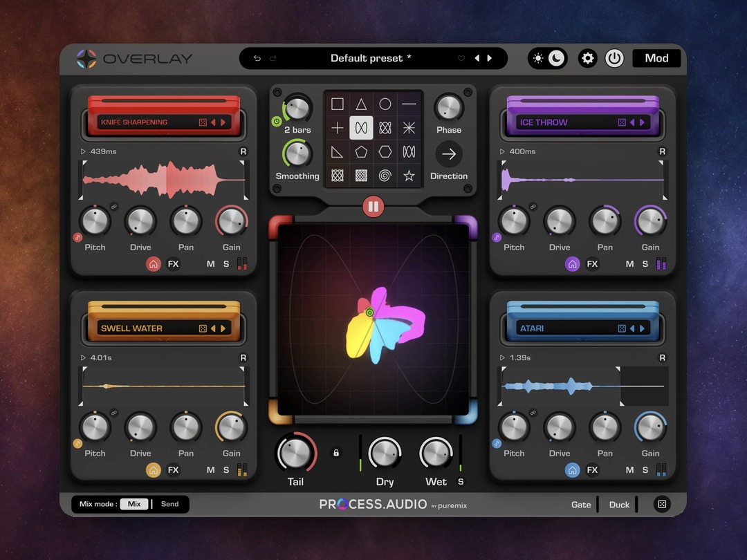Click the Wet knob

click(x=436, y=453)
